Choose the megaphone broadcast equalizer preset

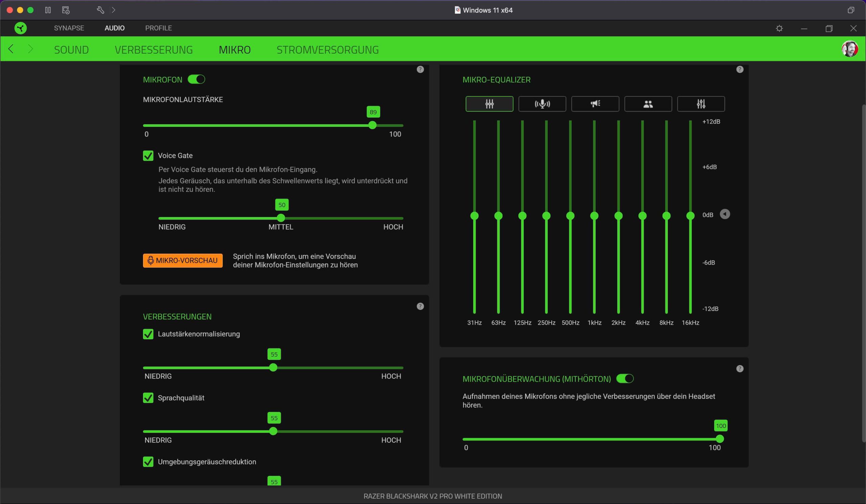(595, 104)
